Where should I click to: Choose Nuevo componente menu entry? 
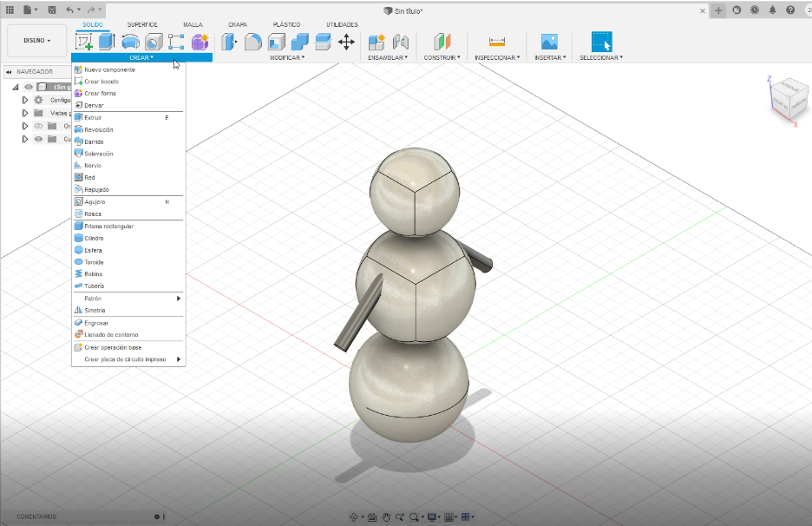tap(128, 69)
